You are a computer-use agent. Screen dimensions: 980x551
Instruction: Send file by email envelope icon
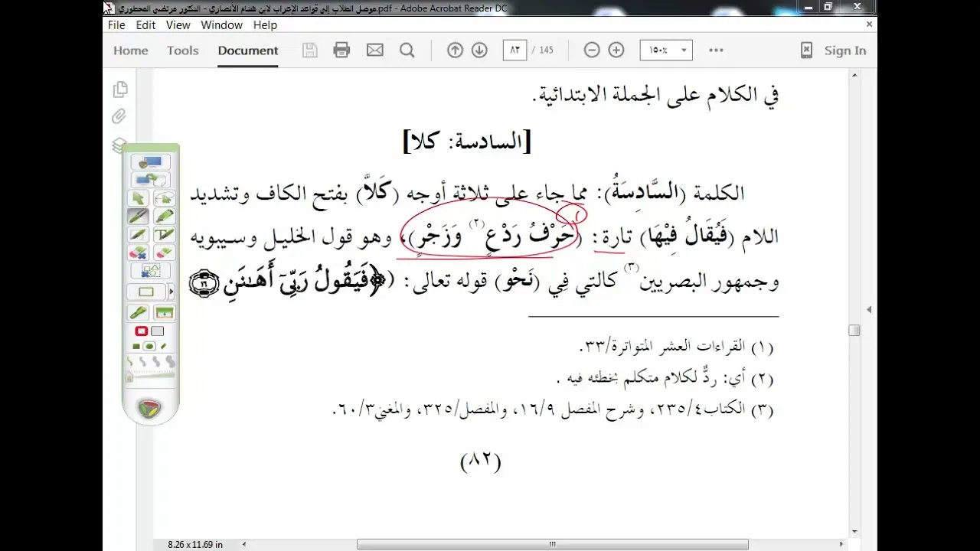click(x=374, y=51)
